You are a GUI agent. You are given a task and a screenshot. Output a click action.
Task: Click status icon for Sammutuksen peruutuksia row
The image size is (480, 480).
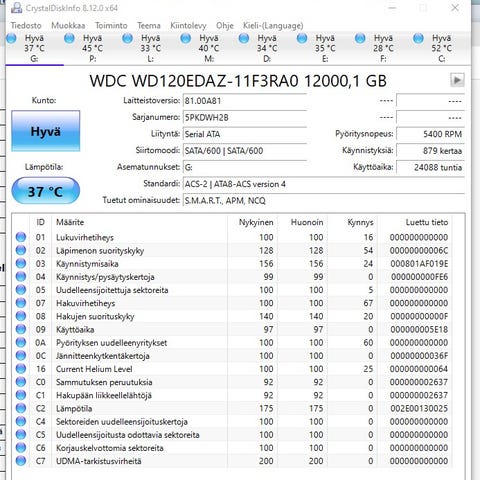21,382
